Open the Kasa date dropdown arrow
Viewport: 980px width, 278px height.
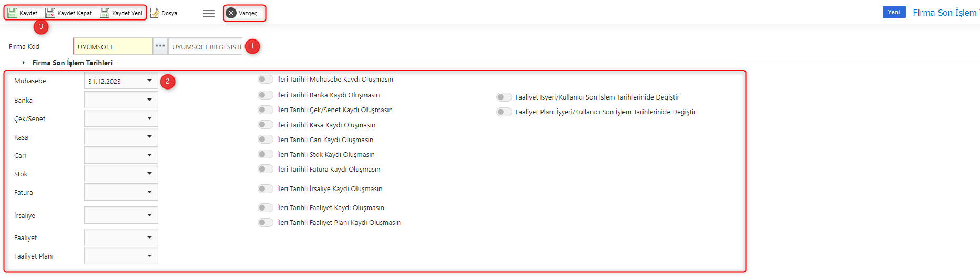tap(149, 137)
